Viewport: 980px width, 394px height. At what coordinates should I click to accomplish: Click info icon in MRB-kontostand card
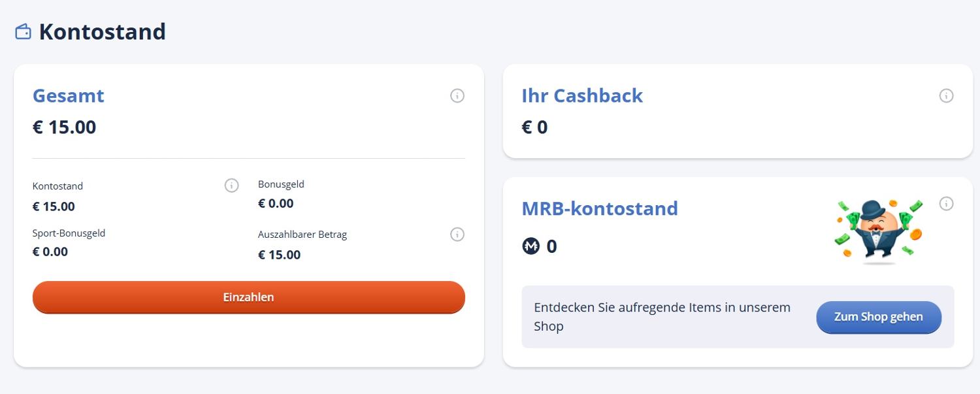[946, 204]
